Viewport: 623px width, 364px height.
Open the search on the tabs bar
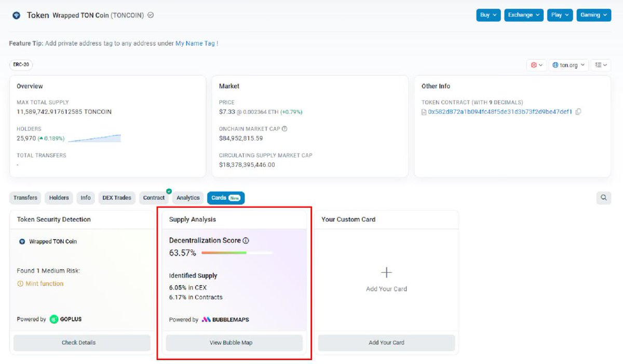pos(603,198)
